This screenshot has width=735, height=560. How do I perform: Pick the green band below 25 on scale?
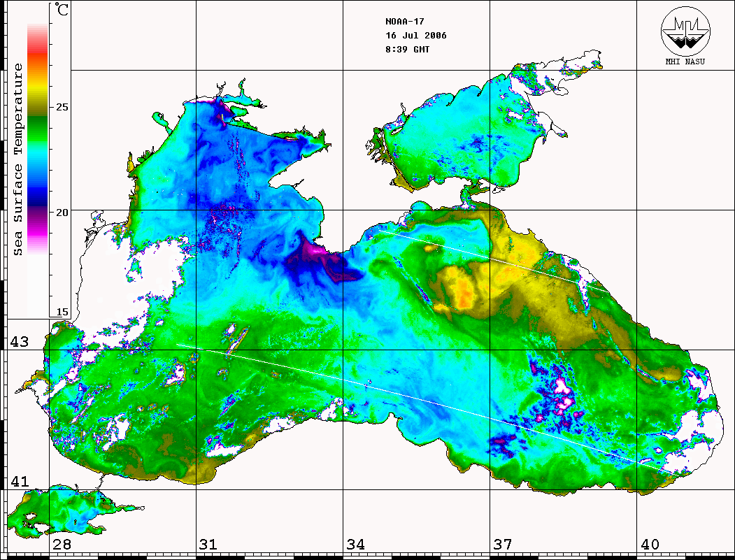tap(37, 124)
